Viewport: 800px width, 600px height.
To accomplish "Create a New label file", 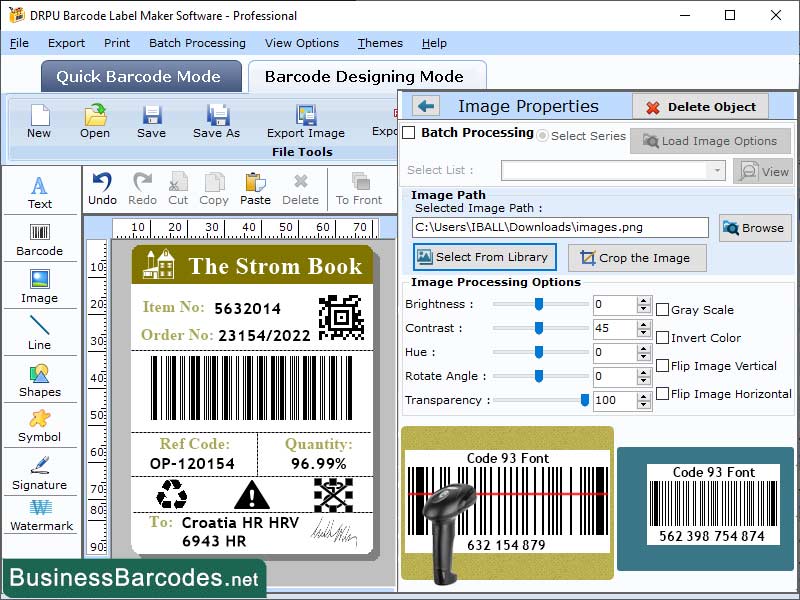I will 39,121.
